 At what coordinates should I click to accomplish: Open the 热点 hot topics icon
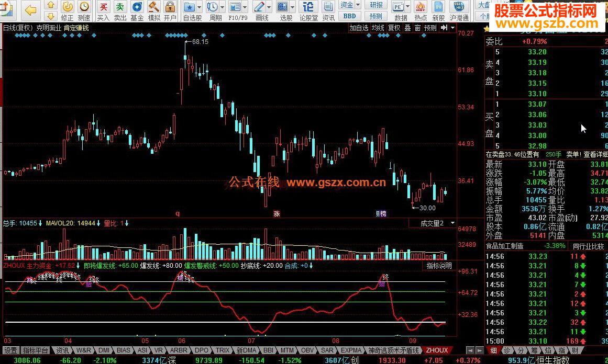421,11
